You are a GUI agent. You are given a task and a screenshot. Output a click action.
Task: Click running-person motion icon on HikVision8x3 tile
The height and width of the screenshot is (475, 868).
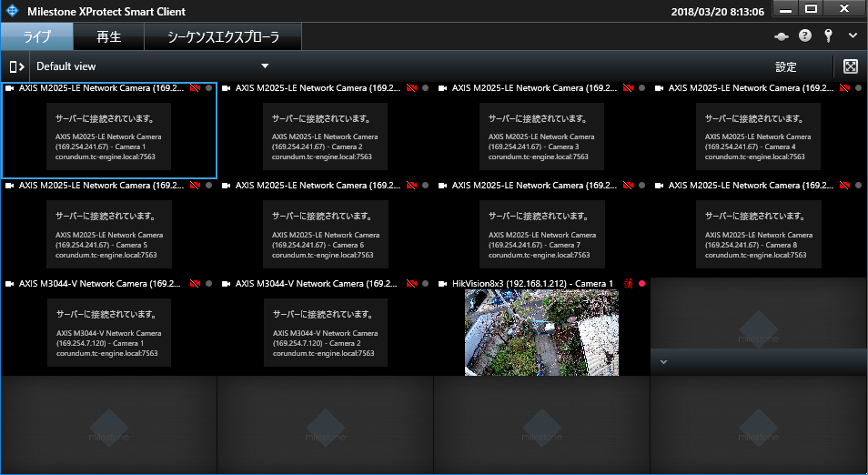pyautogui.click(x=629, y=283)
